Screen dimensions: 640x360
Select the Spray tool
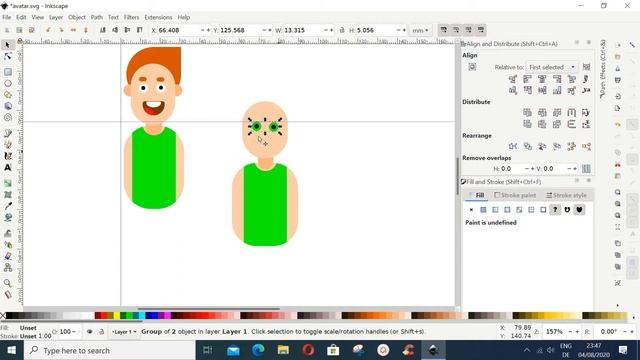[7, 245]
